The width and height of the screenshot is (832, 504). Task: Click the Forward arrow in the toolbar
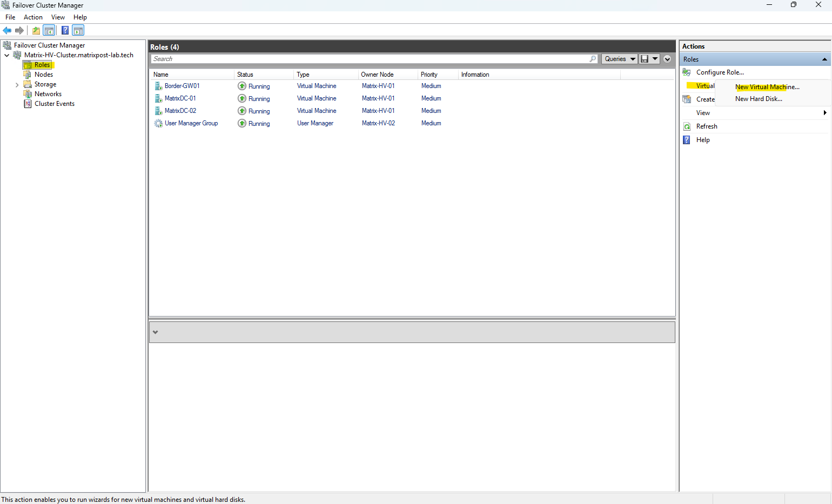coord(19,30)
